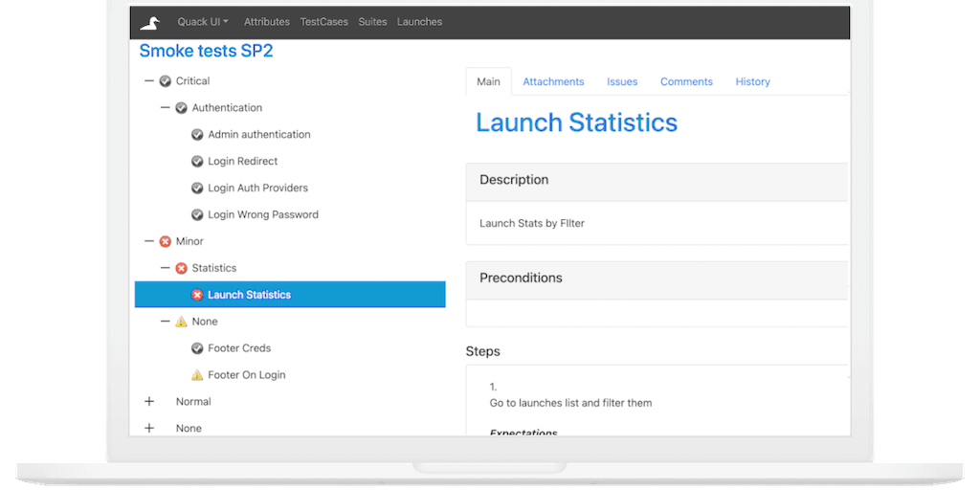
Task: Click passed check icon beside Footer Creds
Action: [197, 348]
